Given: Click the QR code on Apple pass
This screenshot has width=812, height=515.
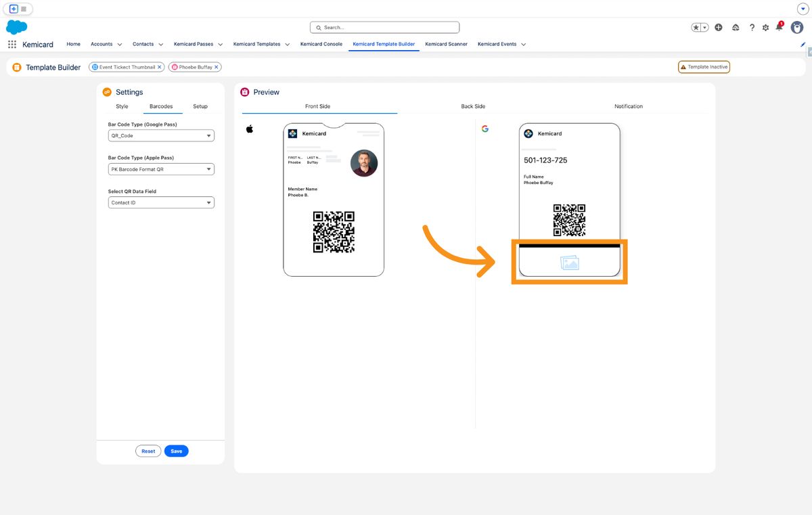Looking at the screenshot, I should (x=334, y=232).
